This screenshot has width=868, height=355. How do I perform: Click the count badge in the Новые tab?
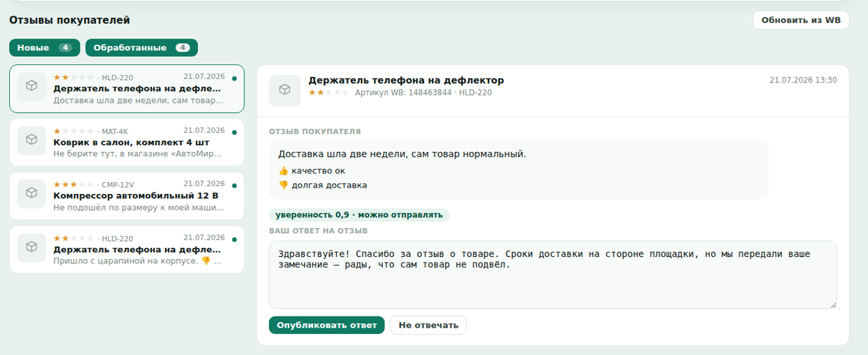(x=65, y=48)
